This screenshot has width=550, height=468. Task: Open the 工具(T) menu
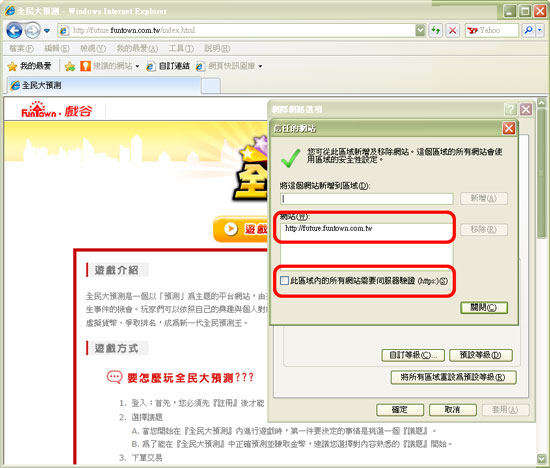[181, 48]
